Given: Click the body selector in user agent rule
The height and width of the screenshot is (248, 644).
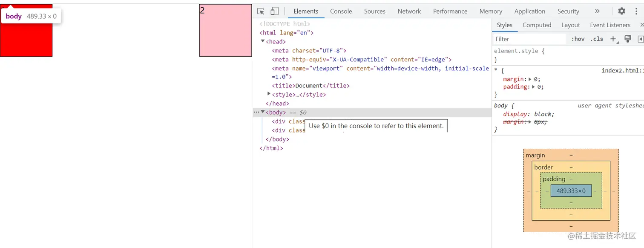Looking at the screenshot, I should coord(501,106).
